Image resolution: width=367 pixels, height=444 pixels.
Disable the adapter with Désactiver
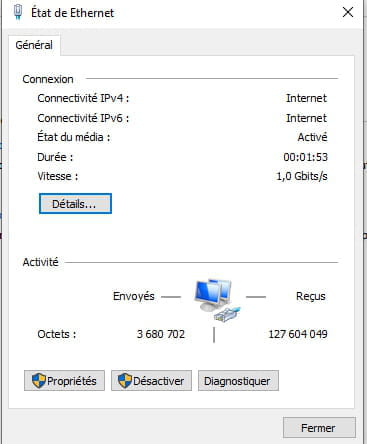(x=151, y=380)
